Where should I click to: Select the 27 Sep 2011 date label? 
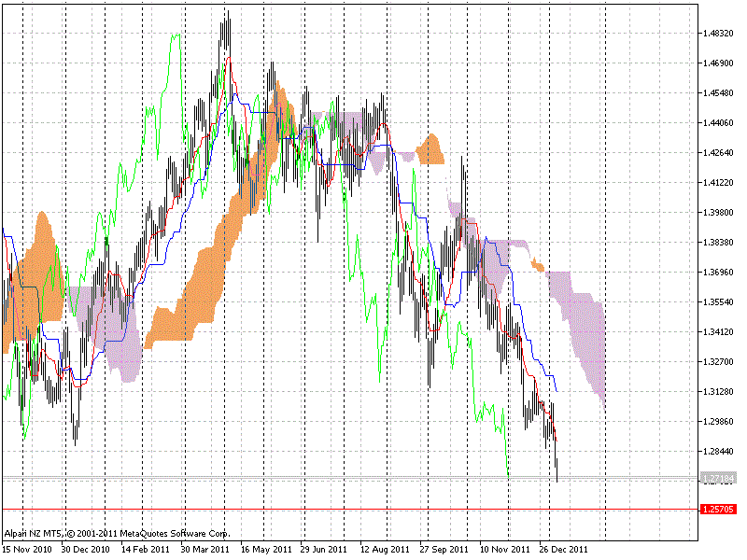(444, 550)
